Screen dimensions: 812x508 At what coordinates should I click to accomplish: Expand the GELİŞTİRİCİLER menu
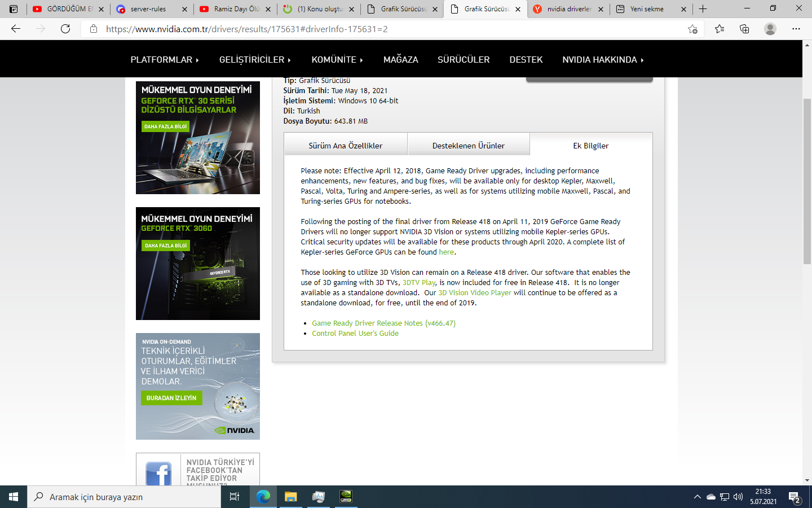(255, 59)
